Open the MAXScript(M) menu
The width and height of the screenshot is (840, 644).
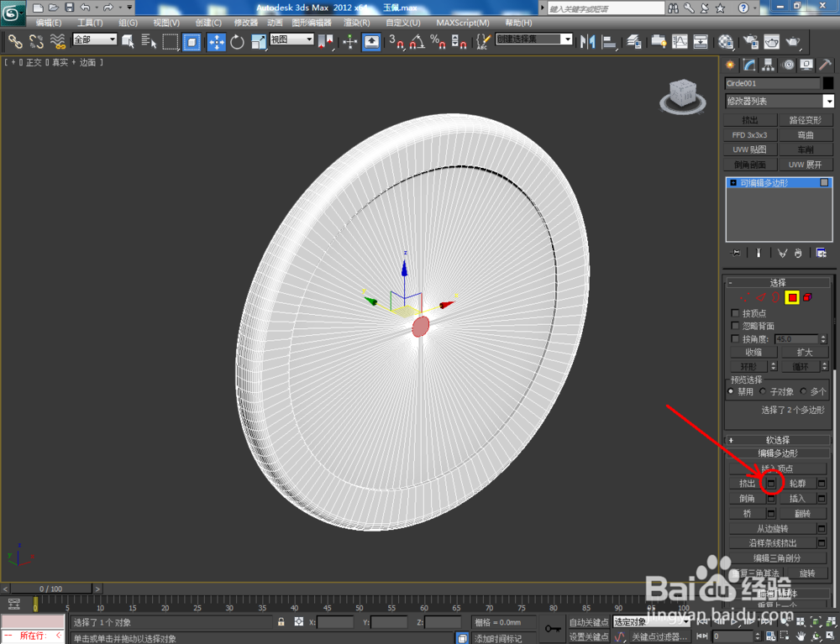pos(463,23)
